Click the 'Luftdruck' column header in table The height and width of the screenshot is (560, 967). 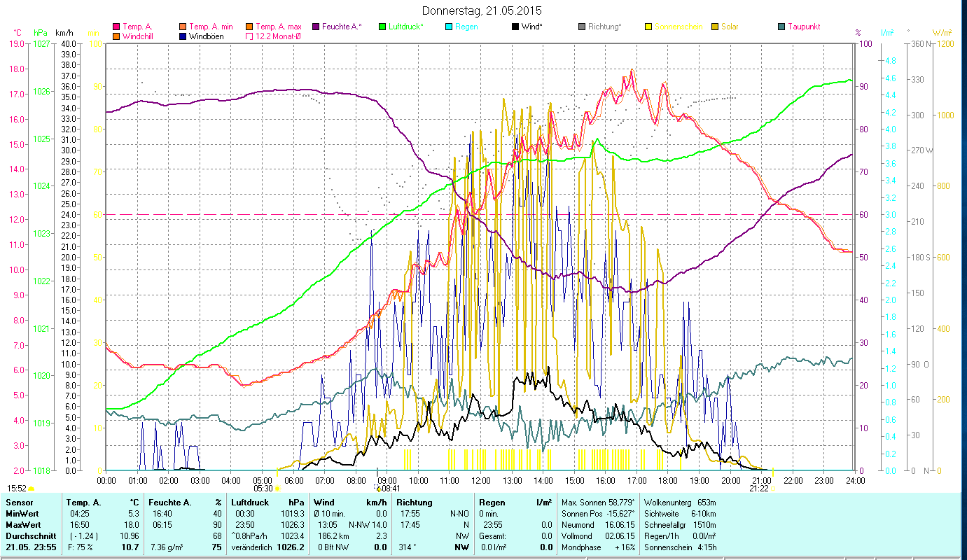(251, 503)
